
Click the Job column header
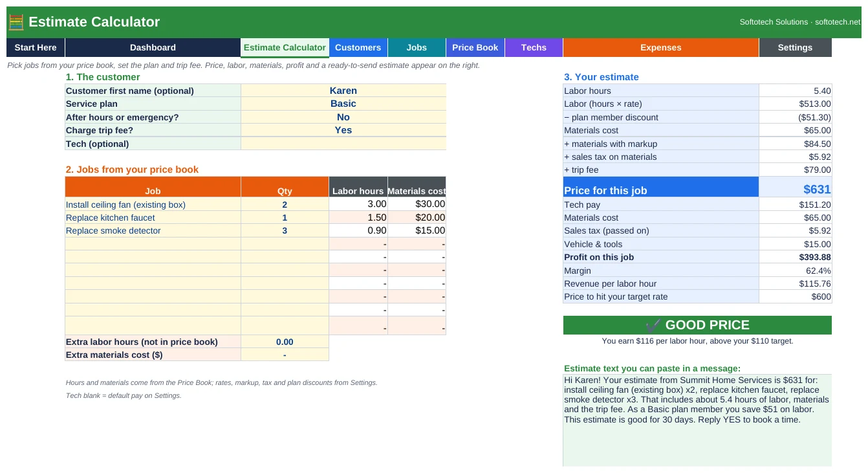[153, 187]
